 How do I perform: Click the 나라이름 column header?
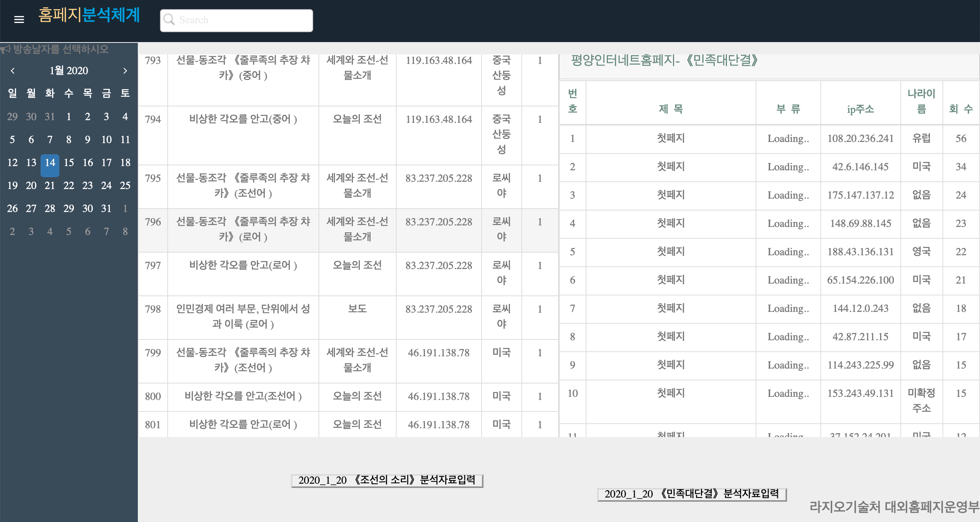point(921,101)
